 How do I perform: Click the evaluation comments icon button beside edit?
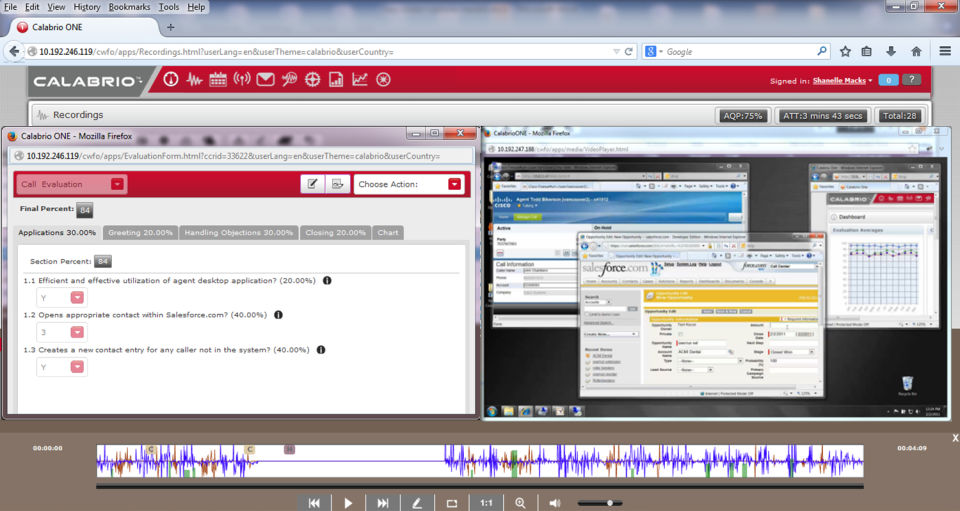(x=337, y=184)
